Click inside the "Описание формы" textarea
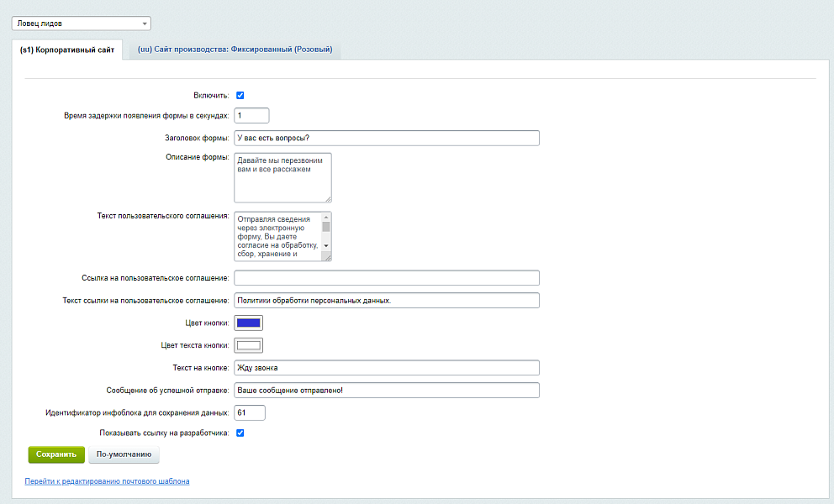The height and width of the screenshot is (504, 834). (x=282, y=177)
